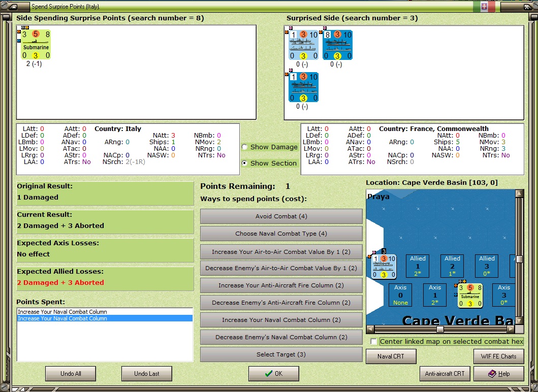Click map horizontal scrollbar left arrow
538x392 pixels.
click(370, 329)
